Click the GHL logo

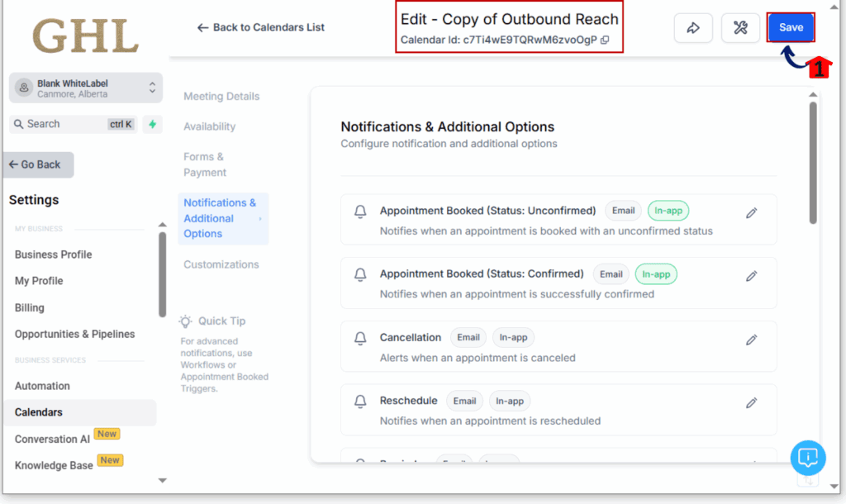tap(85, 36)
